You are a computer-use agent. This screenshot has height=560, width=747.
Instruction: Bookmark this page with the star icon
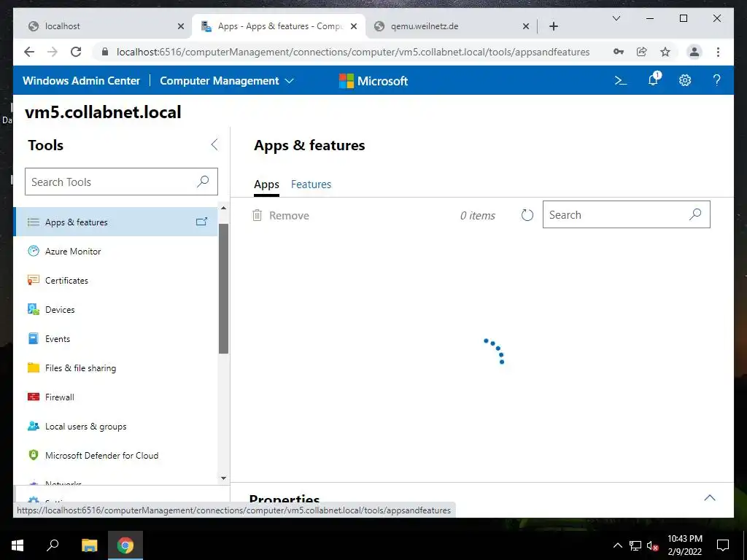(x=665, y=52)
